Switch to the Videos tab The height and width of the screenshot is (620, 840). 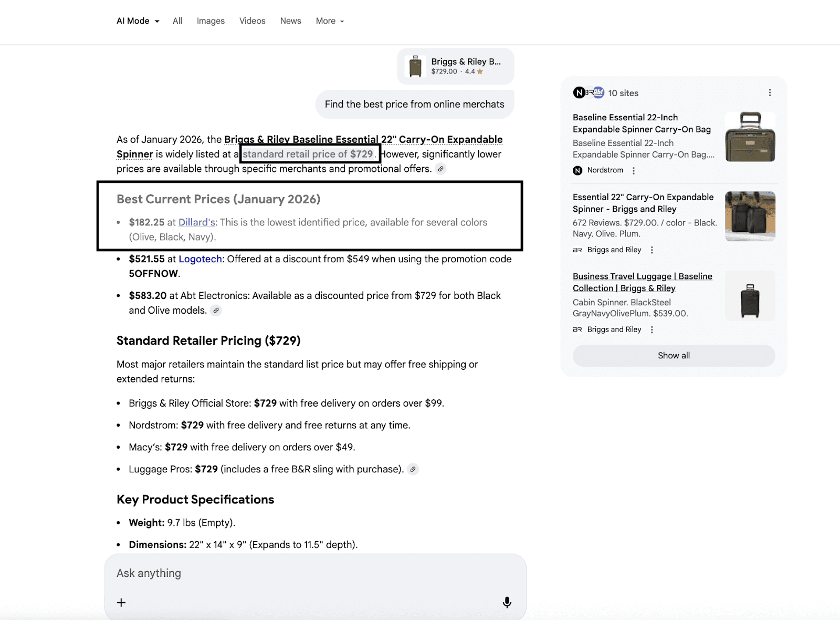pos(253,21)
